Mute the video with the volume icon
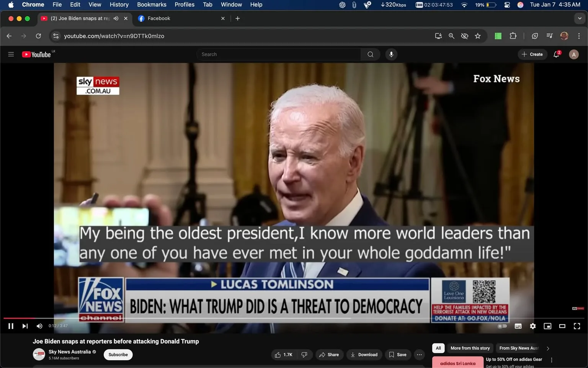The image size is (588, 368). [x=39, y=326]
